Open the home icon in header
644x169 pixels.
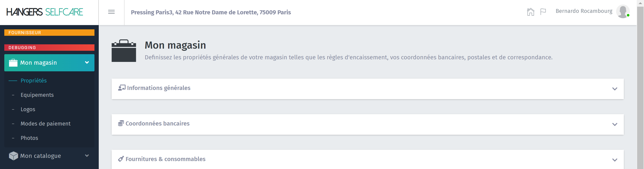(x=530, y=12)
